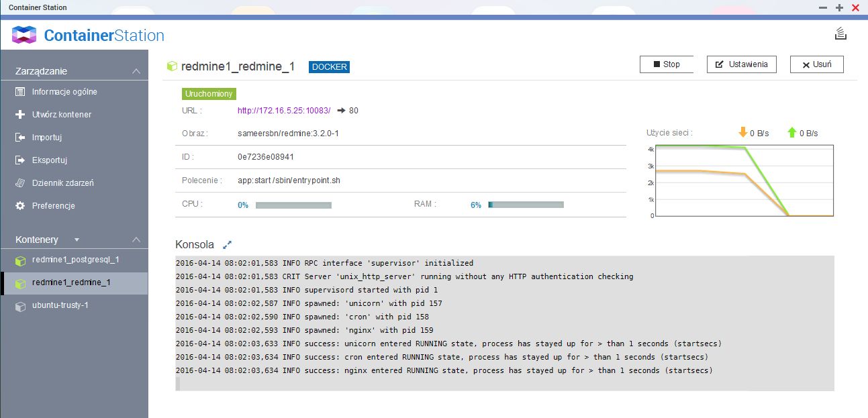Select Utwórz kontener menu item

point(62,115)
